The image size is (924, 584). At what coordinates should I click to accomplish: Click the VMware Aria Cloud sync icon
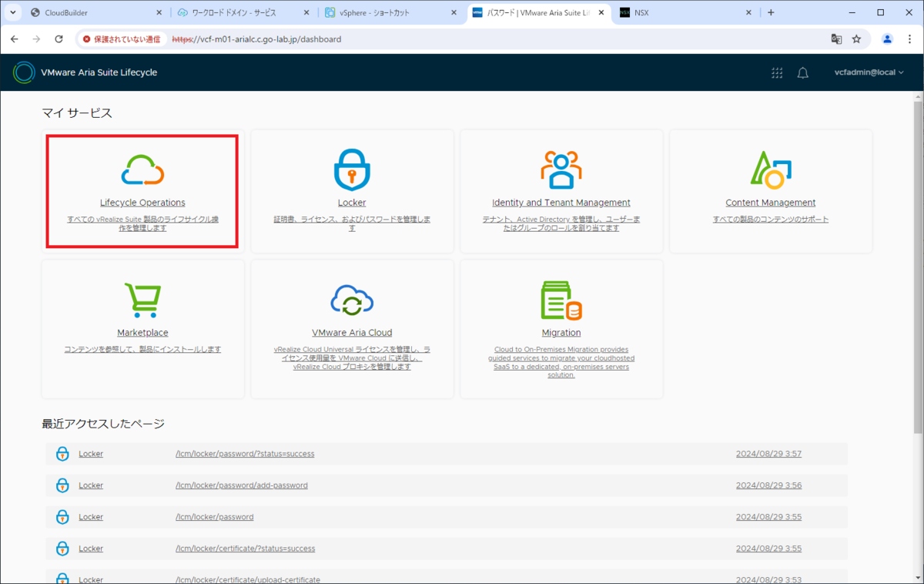click(x=352, y=300)
